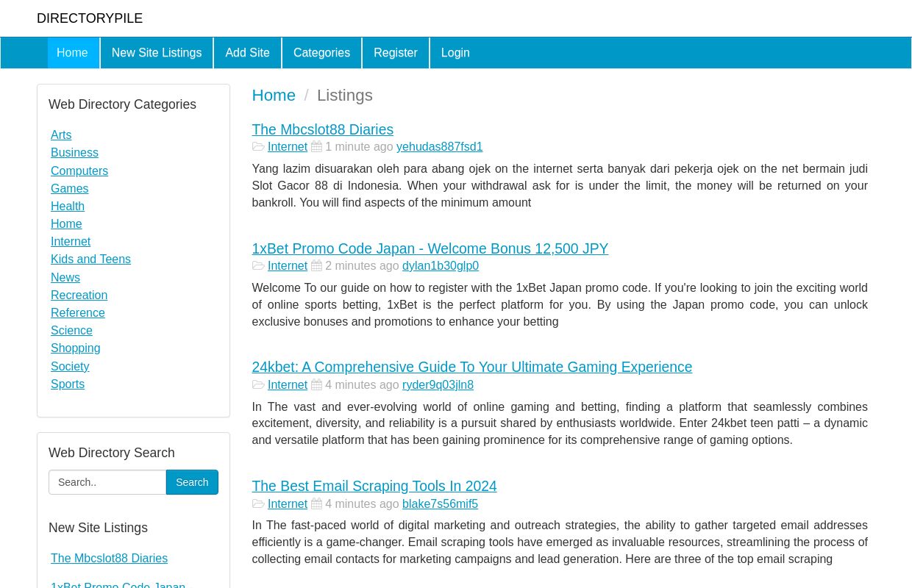Screen dimensions: 912x588
Task: Click the folder icon under Best Email Scraping Tools
Action: coord(258,504)
